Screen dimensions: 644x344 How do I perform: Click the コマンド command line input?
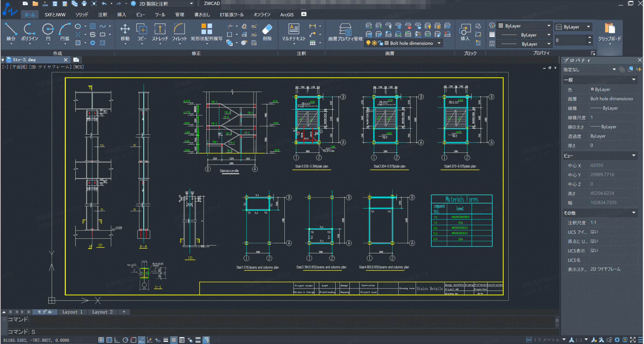tap(278, 332)
